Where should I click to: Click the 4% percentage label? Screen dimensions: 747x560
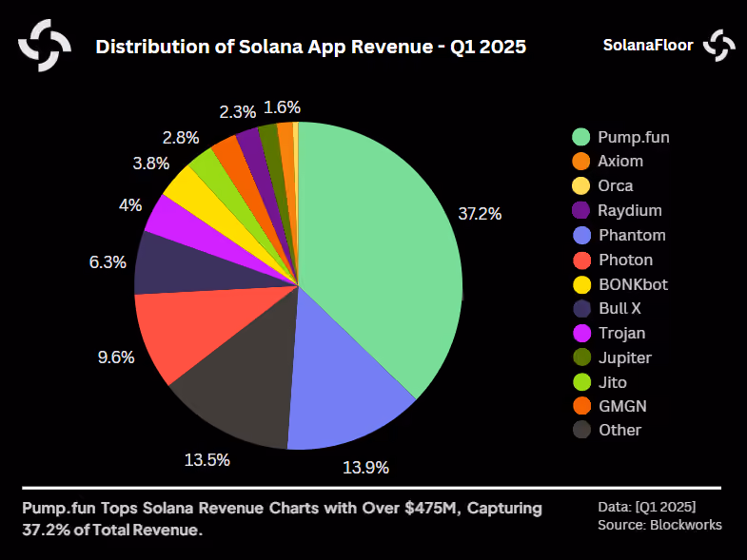click(x=130, y=205)
